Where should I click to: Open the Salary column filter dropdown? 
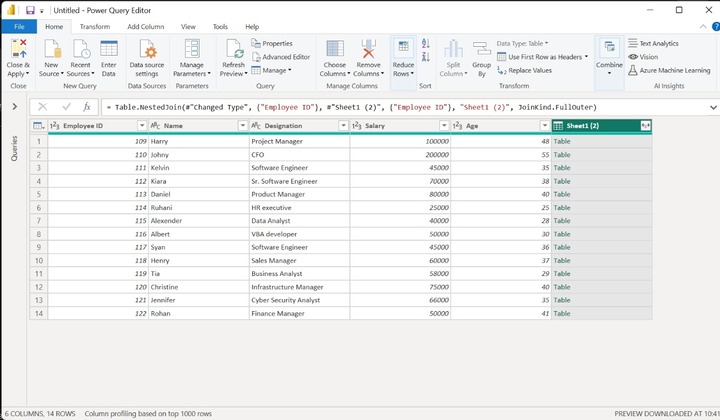443,126
